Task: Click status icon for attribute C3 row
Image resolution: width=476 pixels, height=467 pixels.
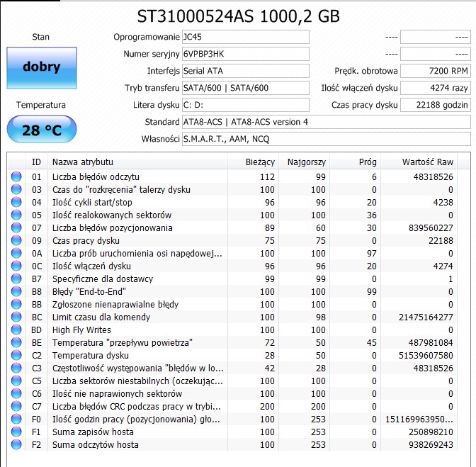Action: [16, 368]
